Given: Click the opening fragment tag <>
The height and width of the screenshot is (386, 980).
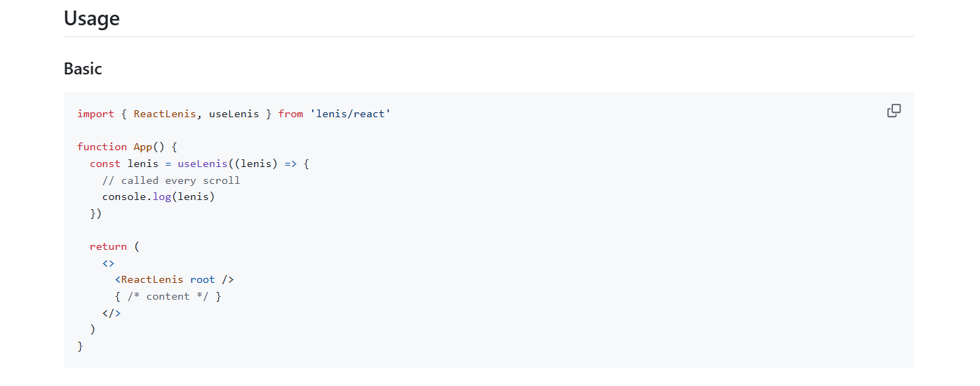Looking at the screenshot, I should pos(108,263).
